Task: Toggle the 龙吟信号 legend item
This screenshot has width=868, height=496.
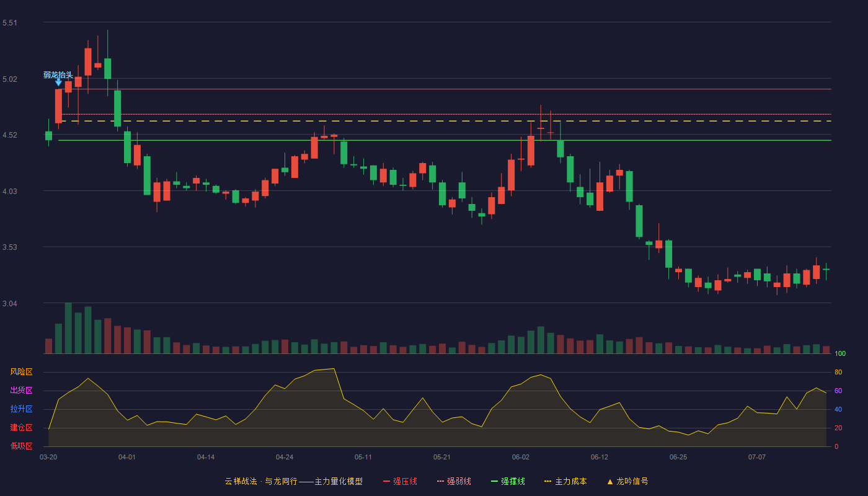Action: tap(627, 481)
